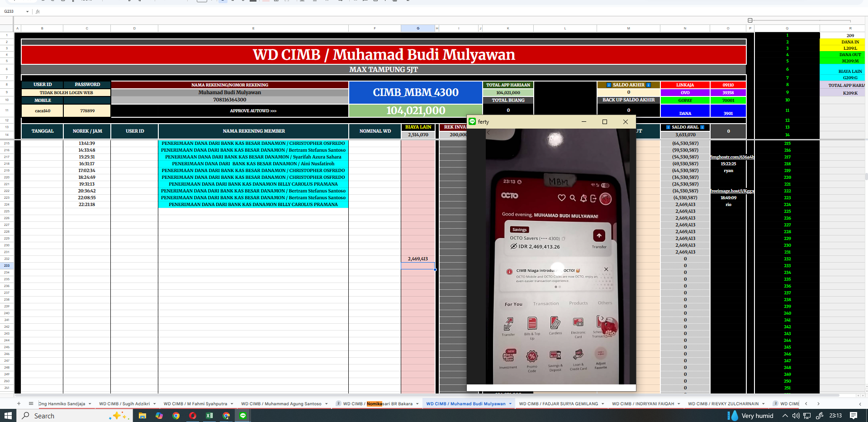Open the all sheets list icon
This screenshot has height=422, width=868.
coord(31,403)
